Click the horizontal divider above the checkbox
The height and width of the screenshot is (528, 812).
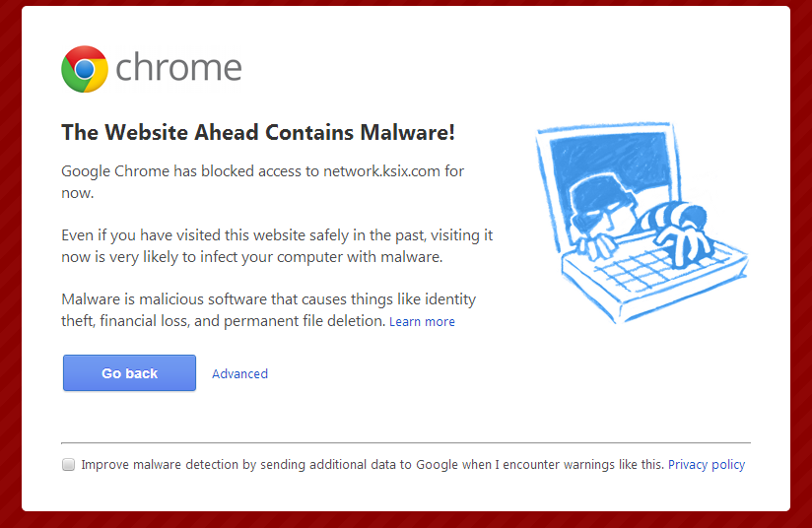pos(405,443)
